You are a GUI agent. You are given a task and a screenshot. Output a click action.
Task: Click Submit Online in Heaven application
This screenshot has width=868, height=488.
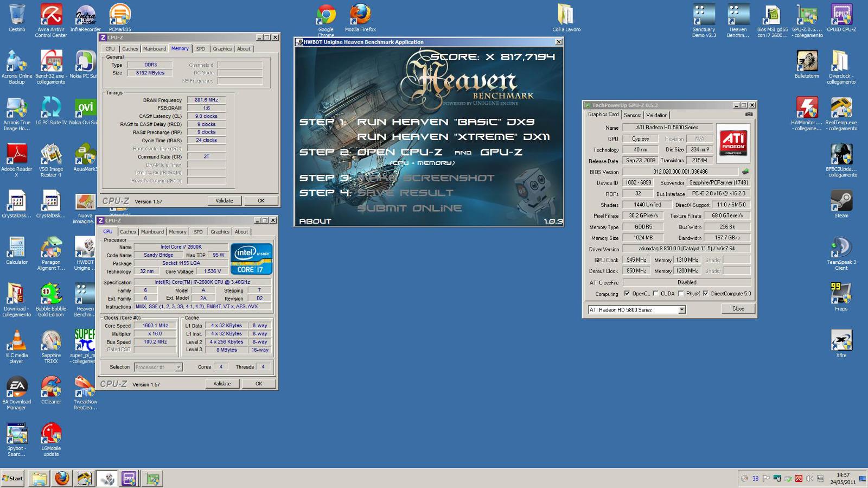[410, 208]
